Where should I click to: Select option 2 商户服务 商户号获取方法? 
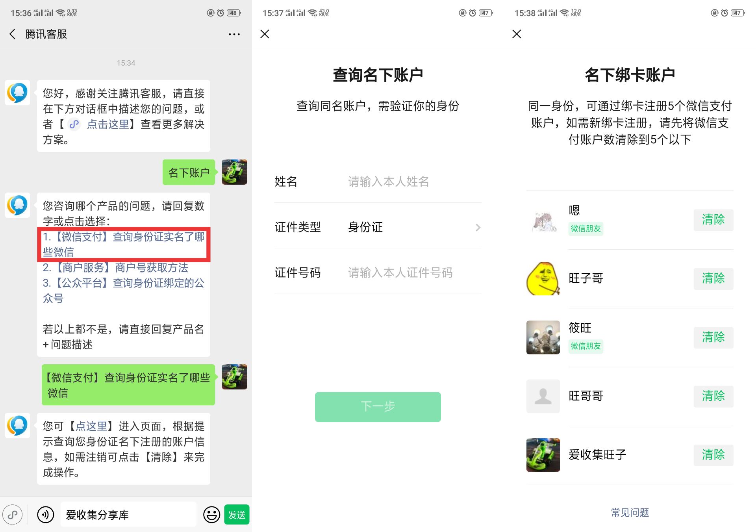(115, 268)
